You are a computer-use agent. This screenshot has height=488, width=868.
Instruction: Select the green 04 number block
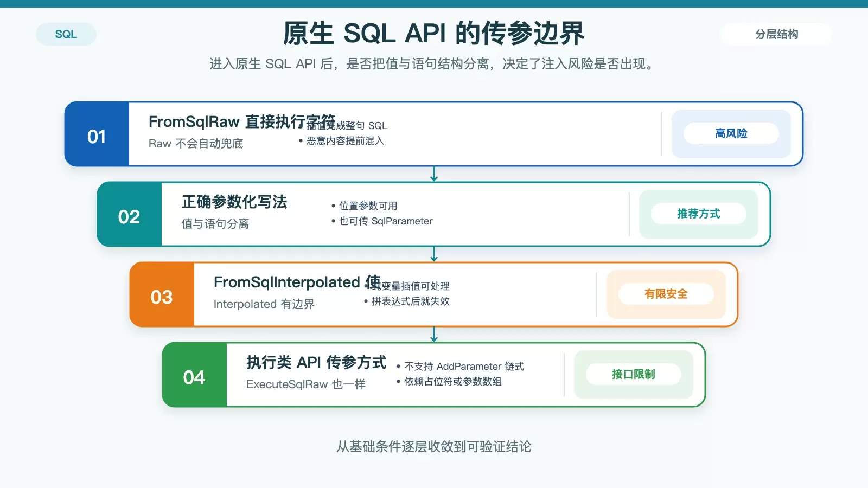(x=194, y=375)
